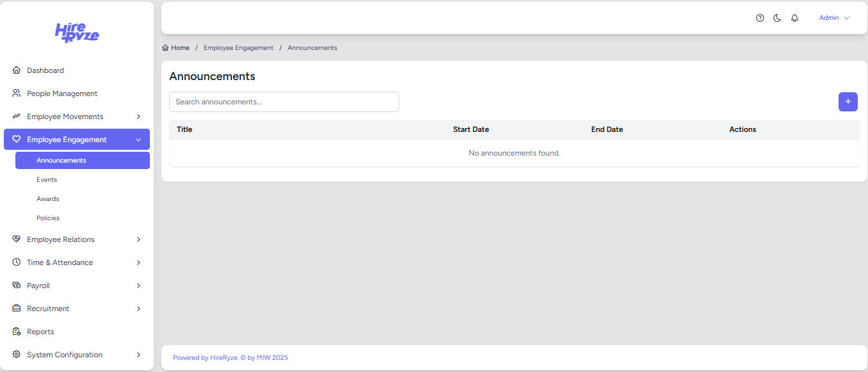The height and width of the screenshot is (372, 868).
Task: Open notifications via the bell icon
Action: point(794,18)
